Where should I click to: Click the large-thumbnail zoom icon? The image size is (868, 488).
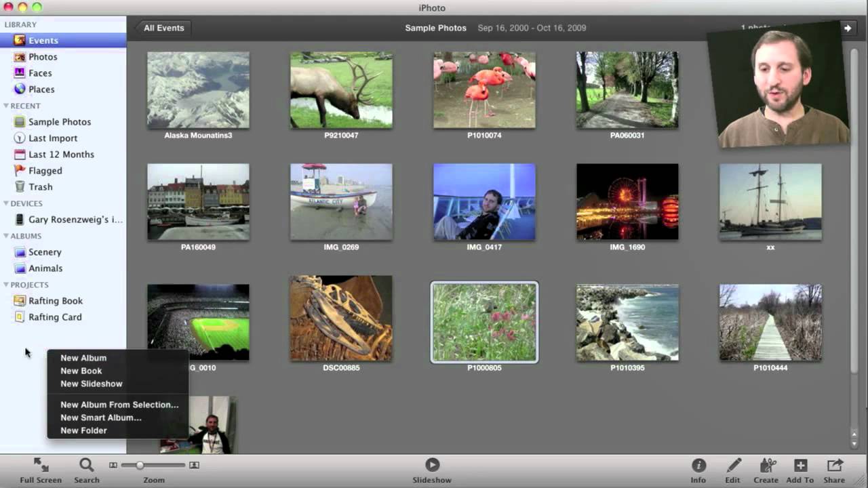click(x=194, y=465)
